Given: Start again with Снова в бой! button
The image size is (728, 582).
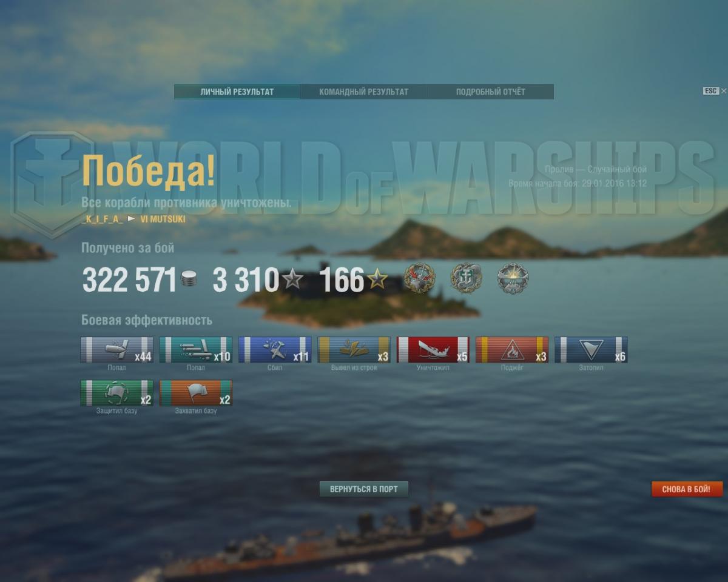Looking at the screenshot, I should click(x=687, y=489).
